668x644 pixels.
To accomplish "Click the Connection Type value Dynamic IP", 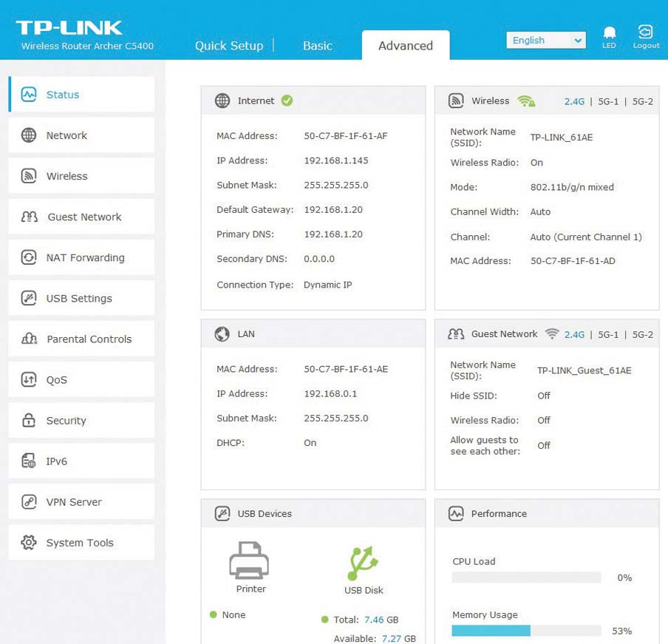I will 327,285.
